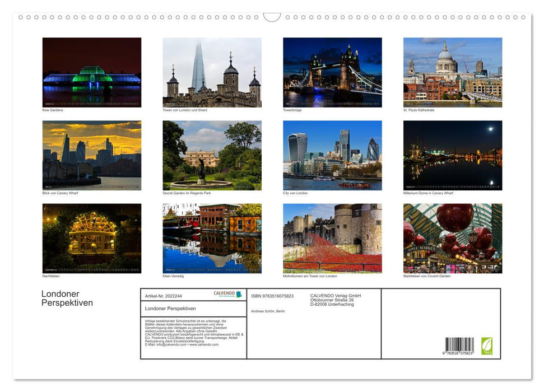Select the Klein-Venedig canal photo
This screenshot has width=544, height=392.
pyautogui.click(x=212, y=237)
